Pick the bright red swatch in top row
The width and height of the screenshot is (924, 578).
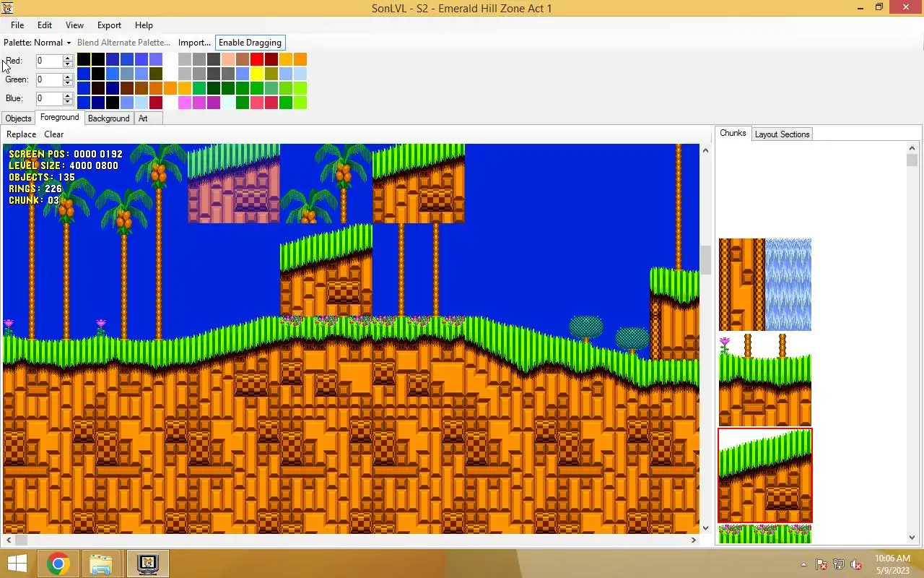(257, 59)
